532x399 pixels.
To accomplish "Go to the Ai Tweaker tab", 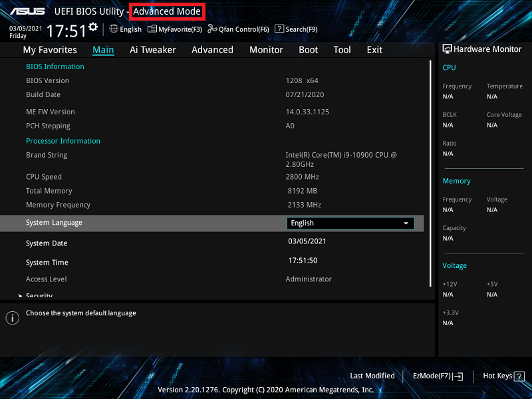I will tap(152, 50).
